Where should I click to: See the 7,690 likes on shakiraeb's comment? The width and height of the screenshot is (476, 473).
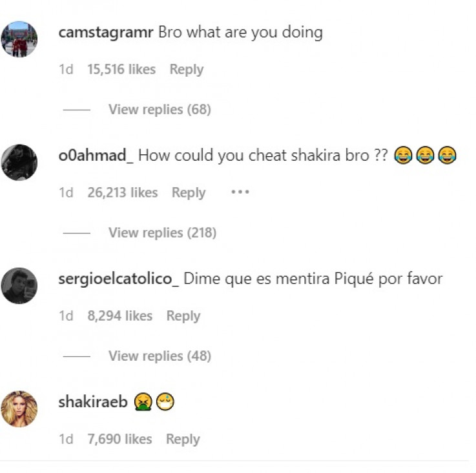(x=119, y=439)
